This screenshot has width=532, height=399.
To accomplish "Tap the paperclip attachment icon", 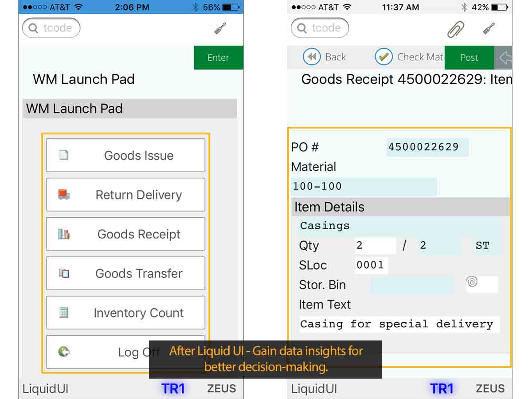I will [455, 29].
